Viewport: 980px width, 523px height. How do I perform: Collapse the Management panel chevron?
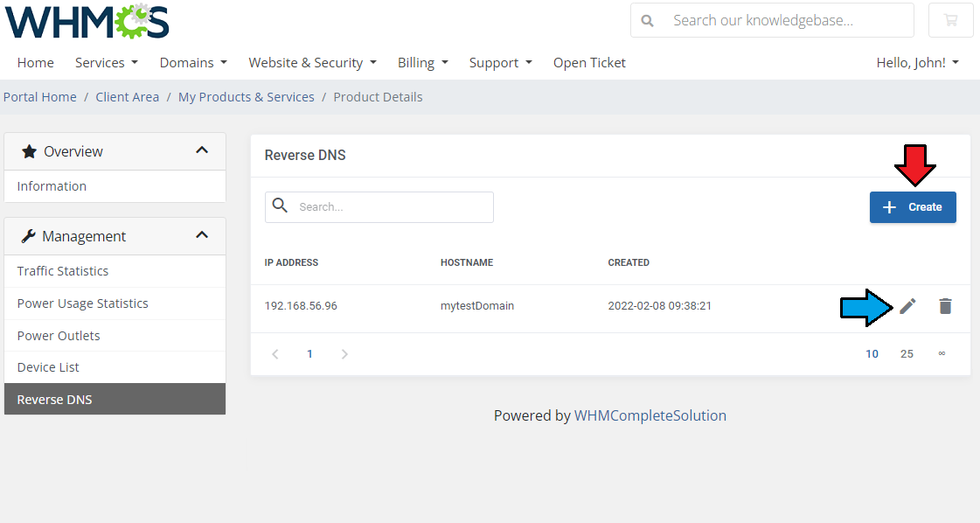click(x=202, y=235)
